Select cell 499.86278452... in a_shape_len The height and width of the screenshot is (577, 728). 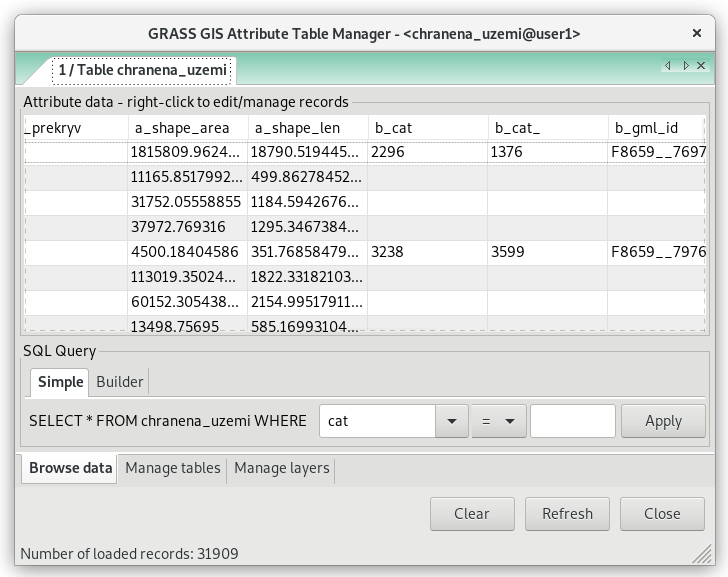coord(307,177)
